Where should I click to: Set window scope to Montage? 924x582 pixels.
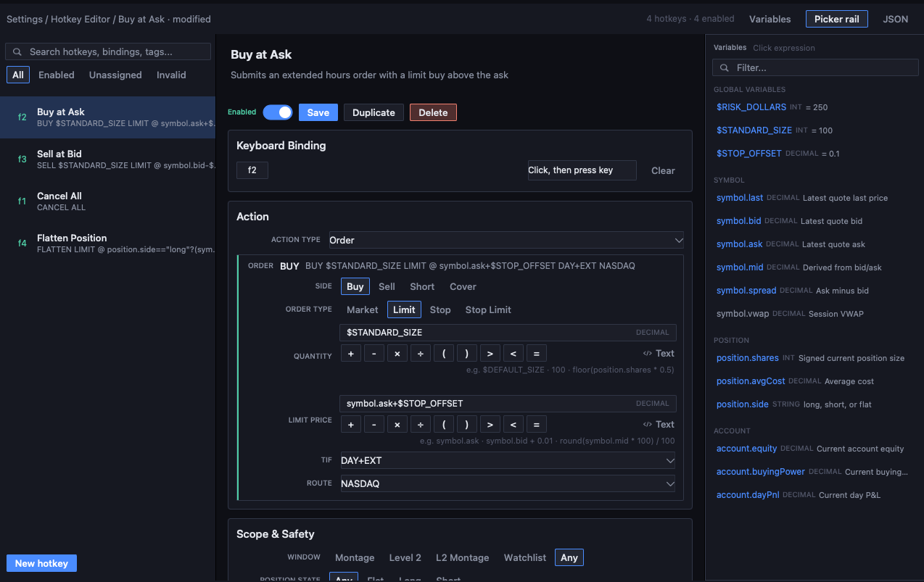pos(355,557)
